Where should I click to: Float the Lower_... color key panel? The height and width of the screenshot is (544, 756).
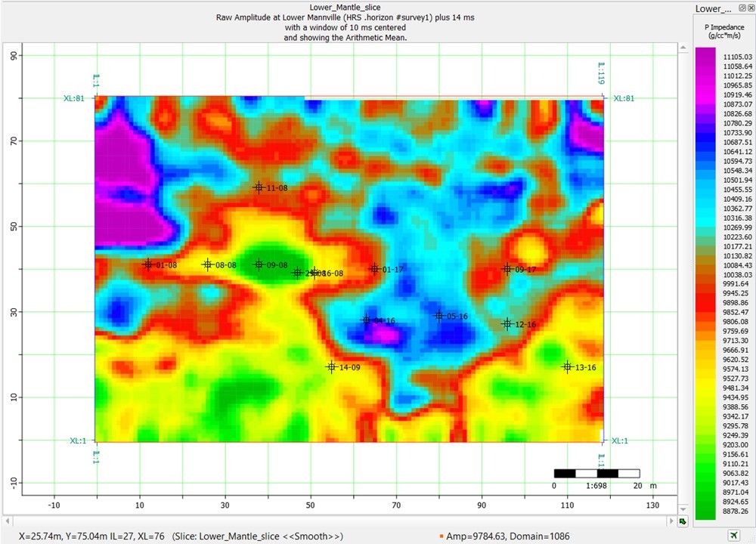click(742, 8)
